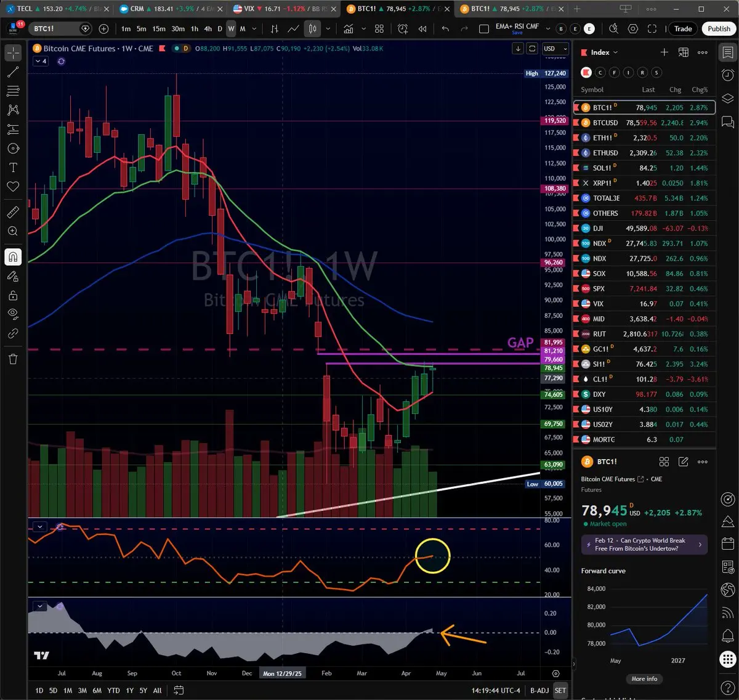Viewport: 739px width, 700px height.
Task: Open the geometric shapes brush tools
Action: [13, 149]
